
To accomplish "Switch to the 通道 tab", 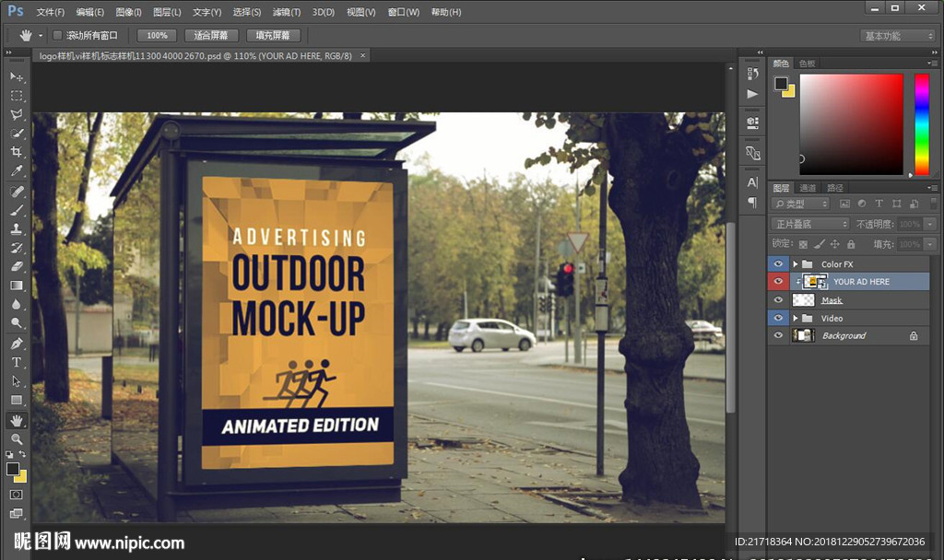I will (808, 188).
